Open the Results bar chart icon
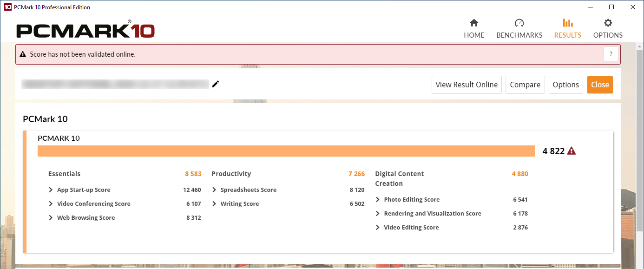 (x=568, y=23)
